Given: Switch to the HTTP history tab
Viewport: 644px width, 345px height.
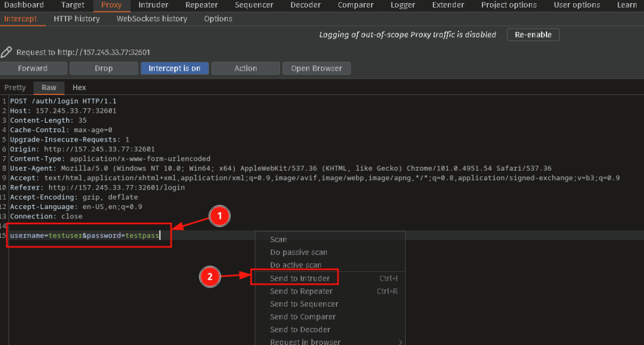Looking at the screenshot, I should pos(77,19).
